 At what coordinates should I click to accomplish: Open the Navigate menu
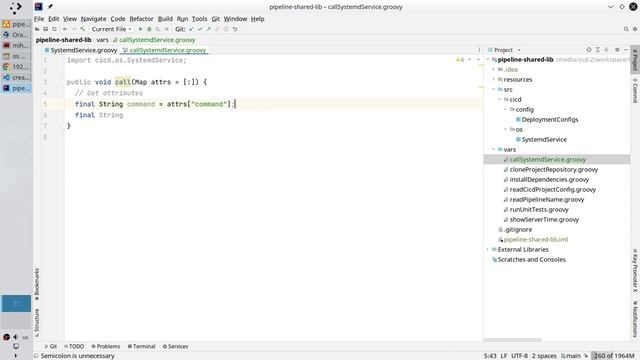click(x=93, y=19)
